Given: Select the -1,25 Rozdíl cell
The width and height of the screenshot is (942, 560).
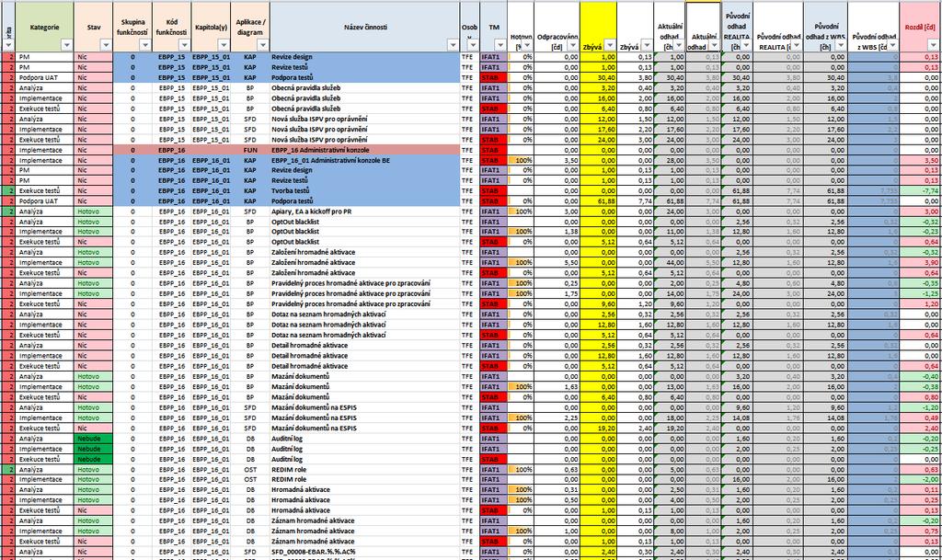Looking at the screenshot, I should point(920,293).
